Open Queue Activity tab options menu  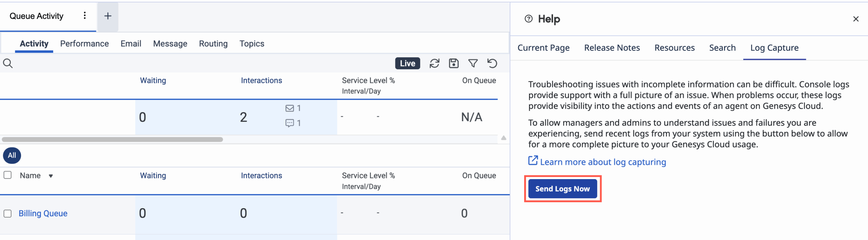tap(85, 16)
